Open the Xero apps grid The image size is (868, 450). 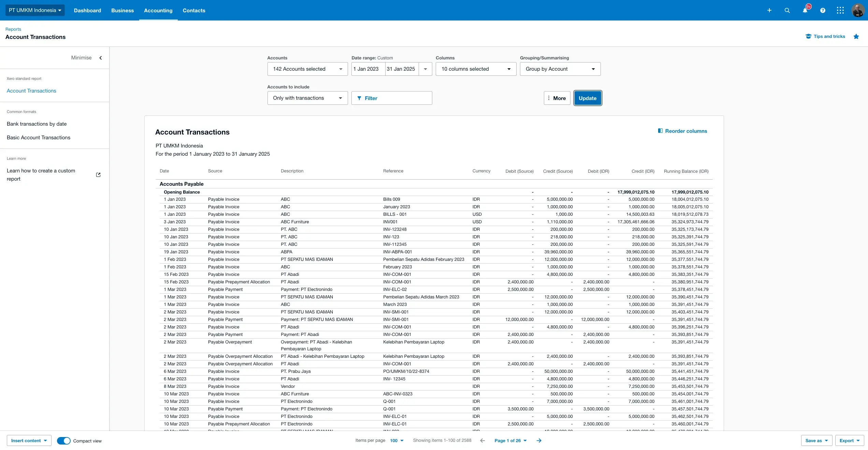point(840,10)
